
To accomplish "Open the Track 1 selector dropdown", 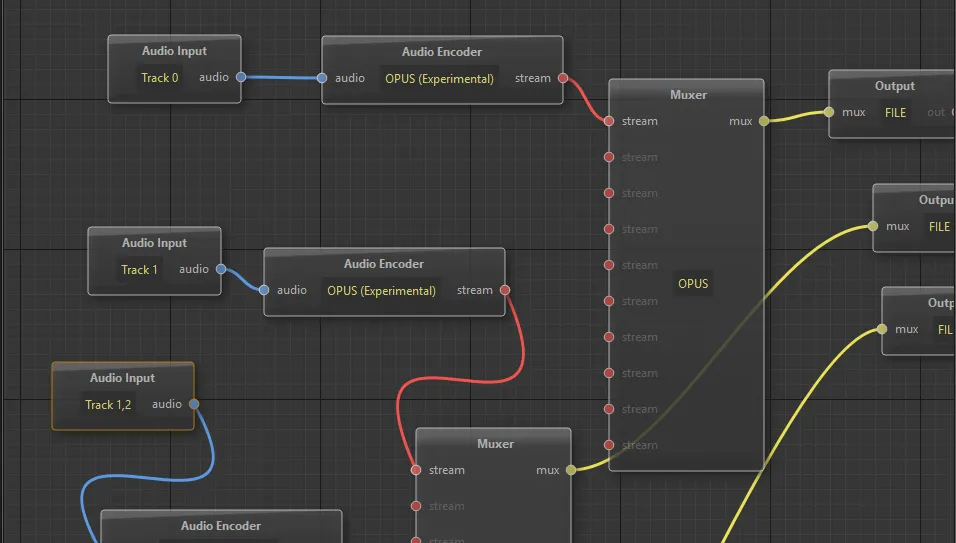I will coord(139,269).
